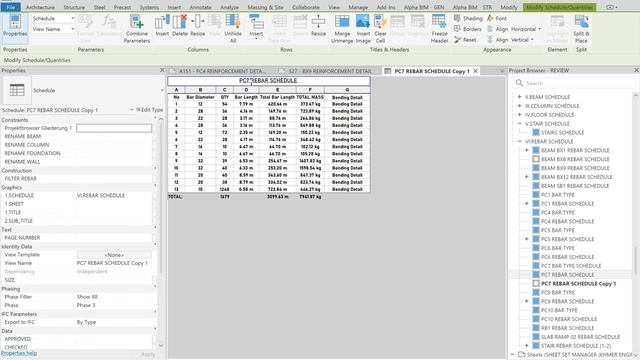
Task: Click the Clear Cell icon
Action: pos(380,21)
